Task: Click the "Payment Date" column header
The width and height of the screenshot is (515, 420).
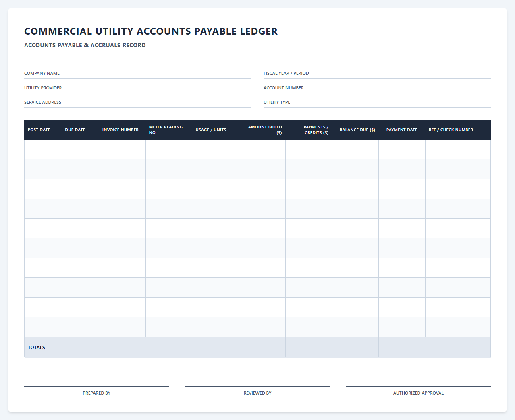Action: (x=402, y=130)
